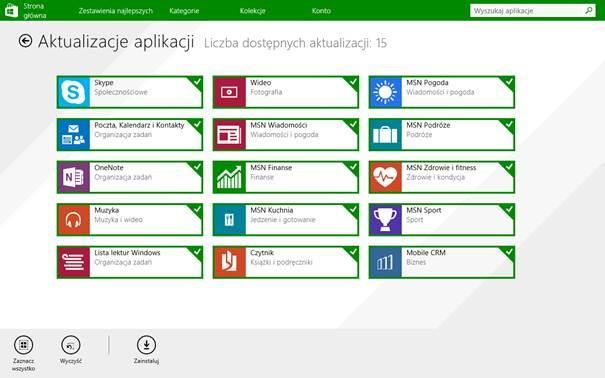
Task: Click the MSN Wiadomości newspaper icon
Action: (230, 135)
